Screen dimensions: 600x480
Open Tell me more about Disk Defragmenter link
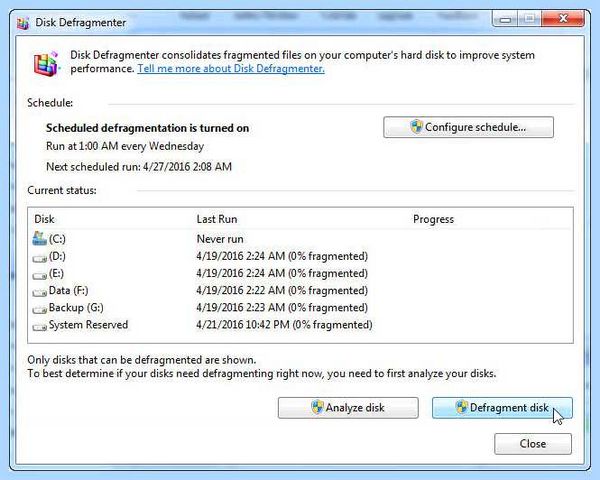coord(231,69)
